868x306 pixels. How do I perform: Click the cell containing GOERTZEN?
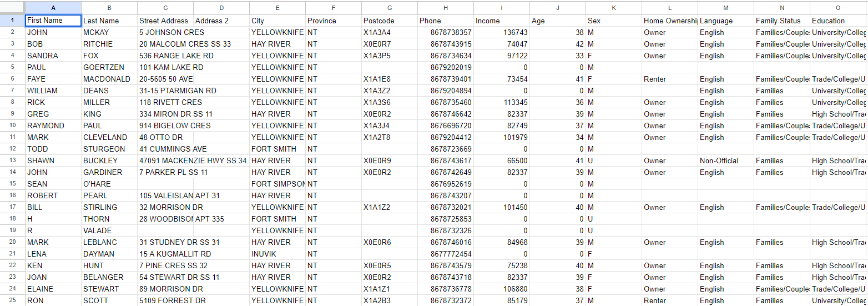point(109,67)
